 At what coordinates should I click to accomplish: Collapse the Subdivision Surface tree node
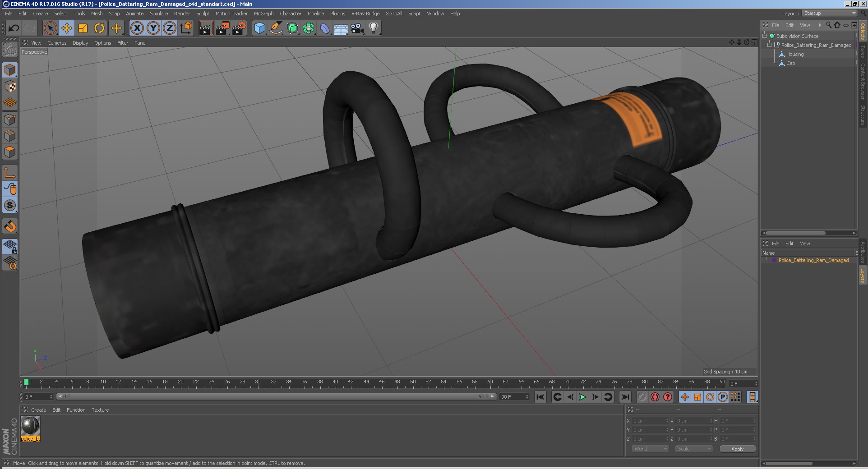[765, 36]
